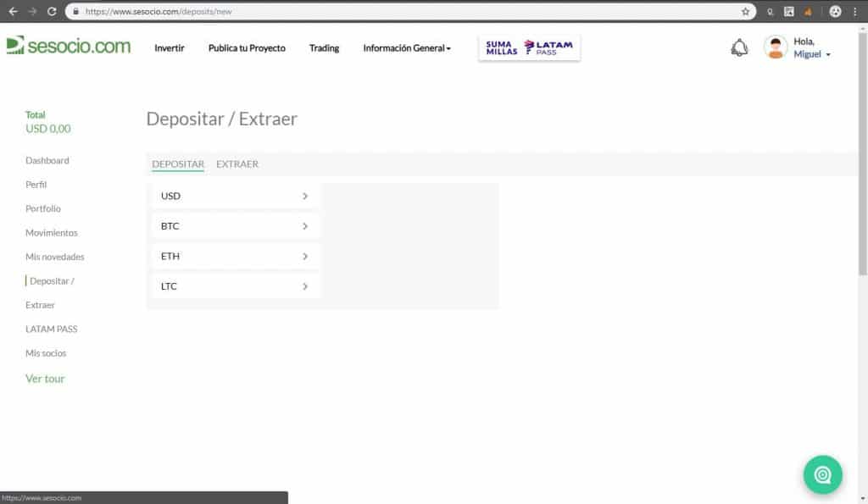Image resolution: width=868 pixels, height=504 pixels.
Task: Go to the Trading menu item
Action: coord(325,48)
